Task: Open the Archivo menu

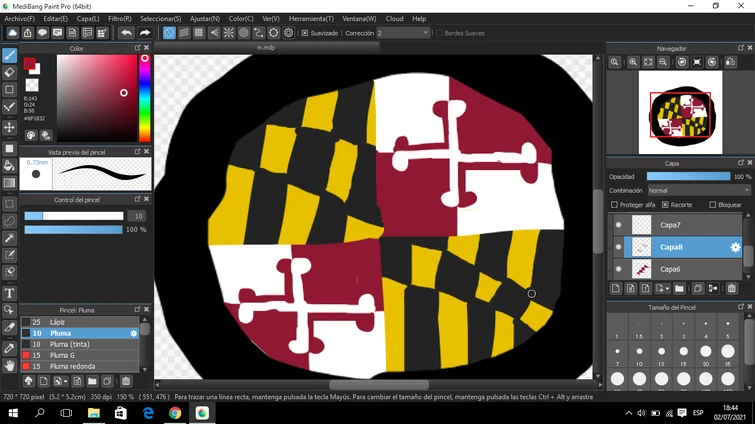Action: tap(19, 19)
